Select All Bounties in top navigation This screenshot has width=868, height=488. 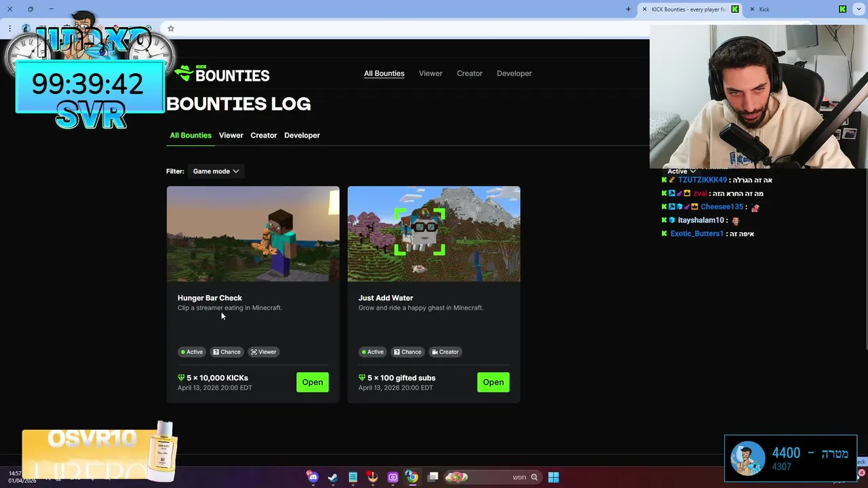point(384,73)
